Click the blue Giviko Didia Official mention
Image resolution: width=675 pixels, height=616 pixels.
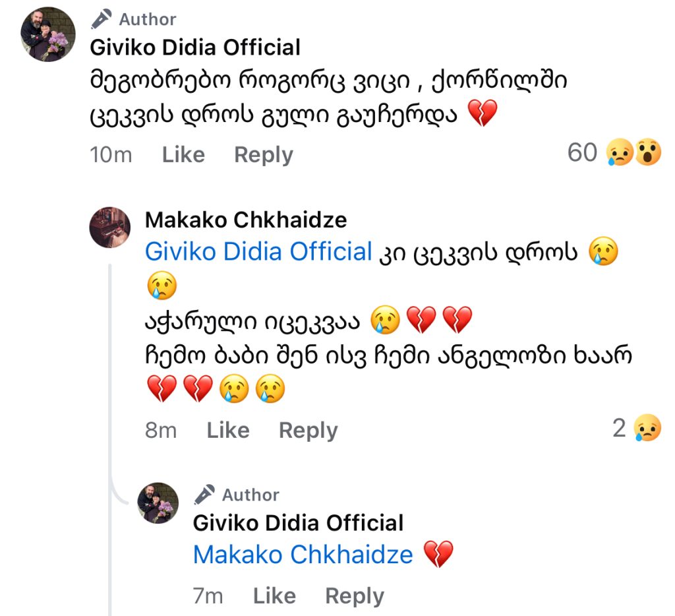[x=258, y=252]
